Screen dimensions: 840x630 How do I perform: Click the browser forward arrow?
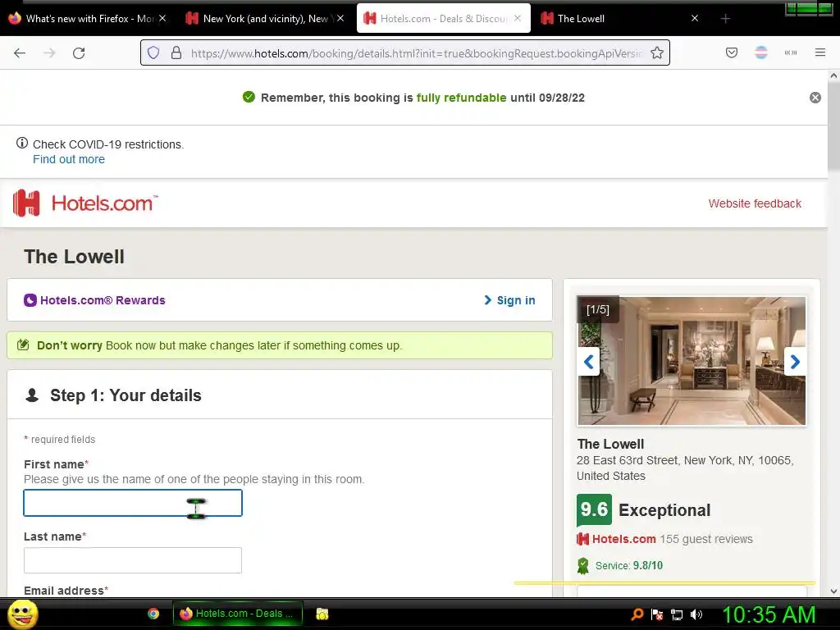coord(49,53)
